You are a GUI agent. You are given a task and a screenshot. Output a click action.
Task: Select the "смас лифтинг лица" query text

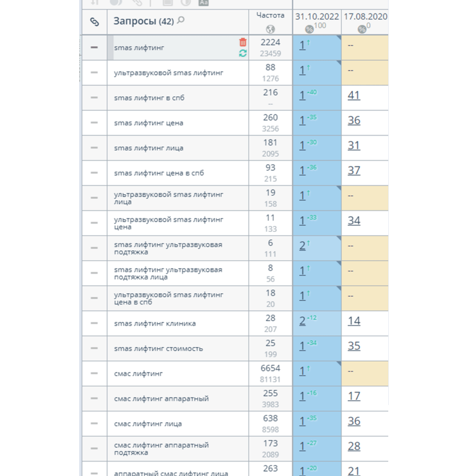tap(148, 424)
